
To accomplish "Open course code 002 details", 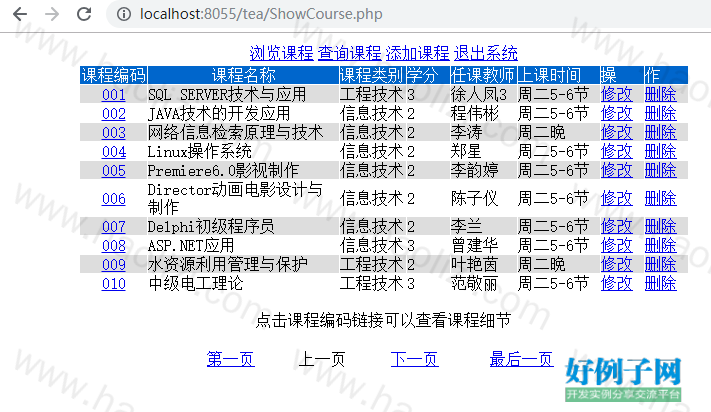I will tap(114, 114).
